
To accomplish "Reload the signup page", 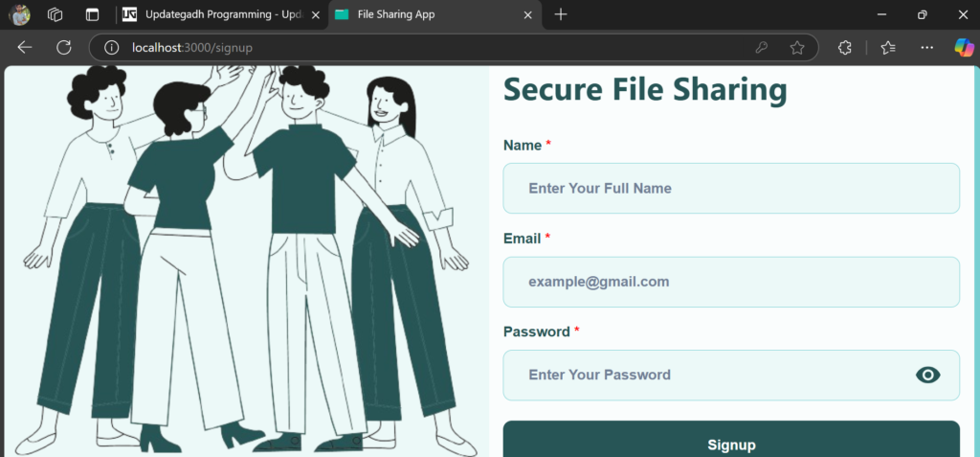I will click(x=64, y=48).
